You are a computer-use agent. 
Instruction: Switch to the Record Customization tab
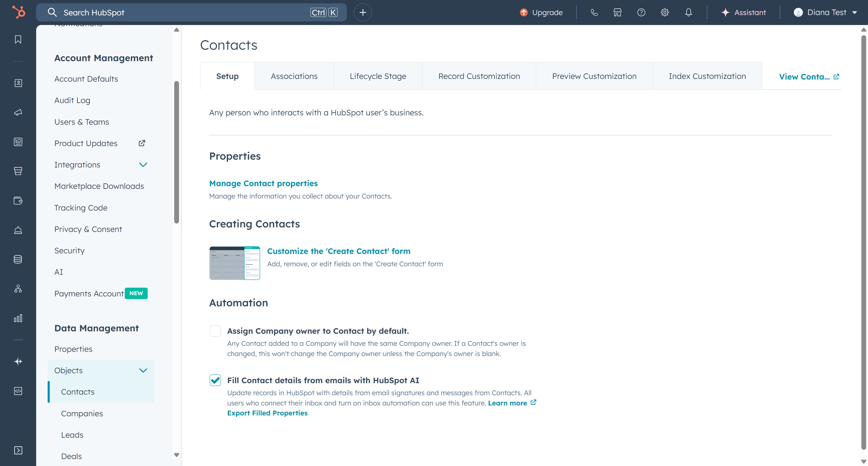(x=479, y=76)
